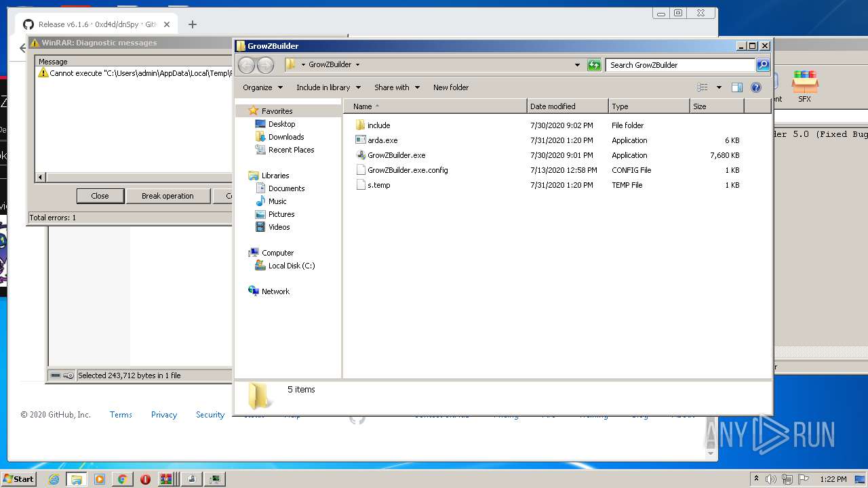Open GitHub Terms link
868x488 pixels.
click(x=121, y=415)
